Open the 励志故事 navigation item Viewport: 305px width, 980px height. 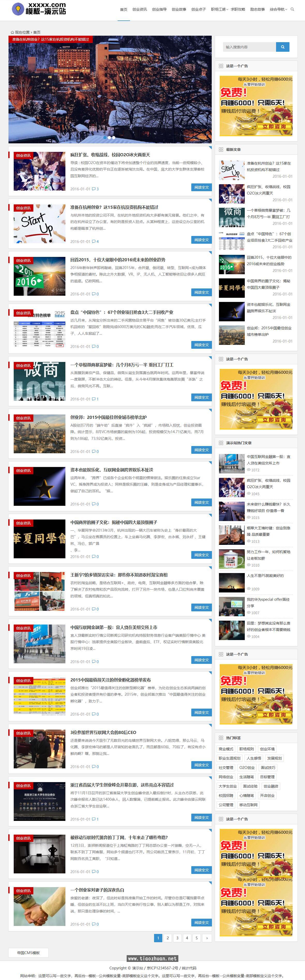(x=257, y=9)
